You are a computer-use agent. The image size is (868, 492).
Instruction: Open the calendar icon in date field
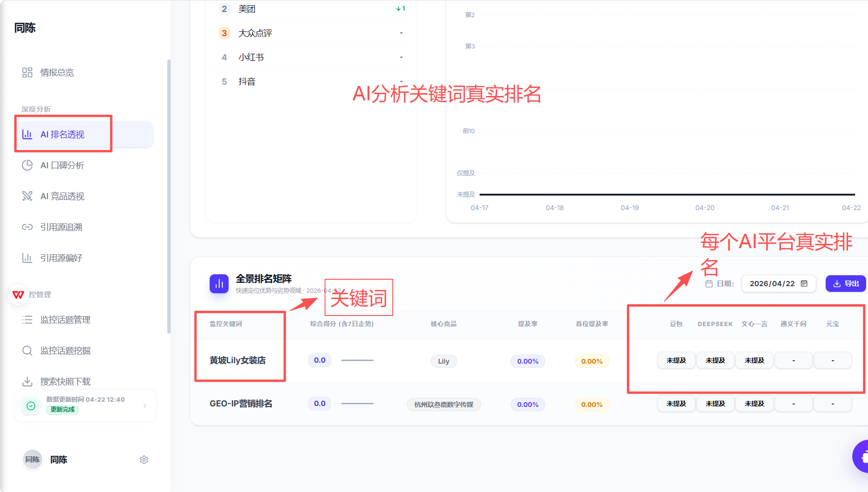click(x=804, y=284)
